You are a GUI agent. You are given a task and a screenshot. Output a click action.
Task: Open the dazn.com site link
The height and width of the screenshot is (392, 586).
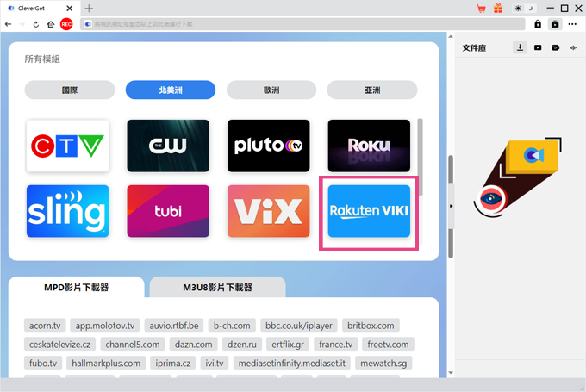(x=194, y=344)
